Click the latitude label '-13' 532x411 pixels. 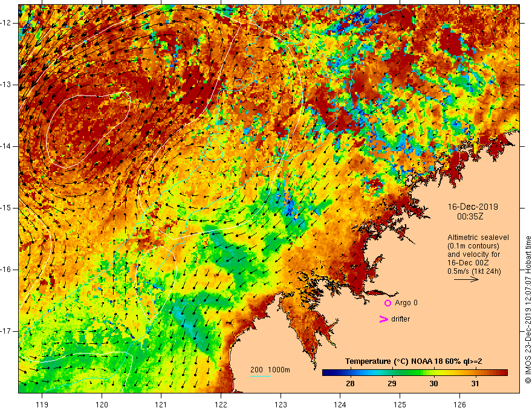click(x=6, y=85)
